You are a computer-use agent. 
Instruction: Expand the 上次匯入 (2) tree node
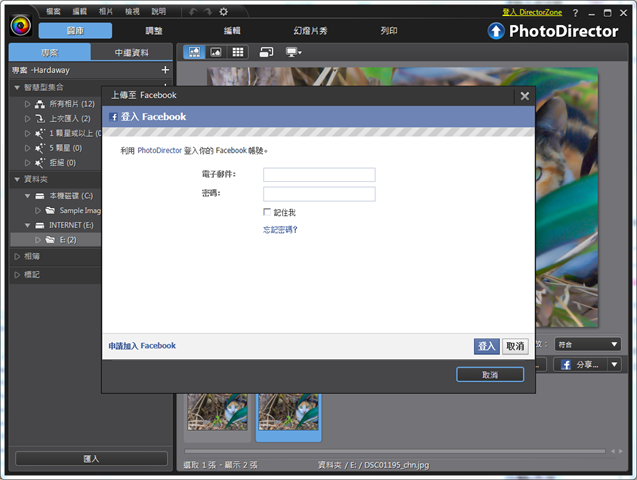[x=27, y=119]
